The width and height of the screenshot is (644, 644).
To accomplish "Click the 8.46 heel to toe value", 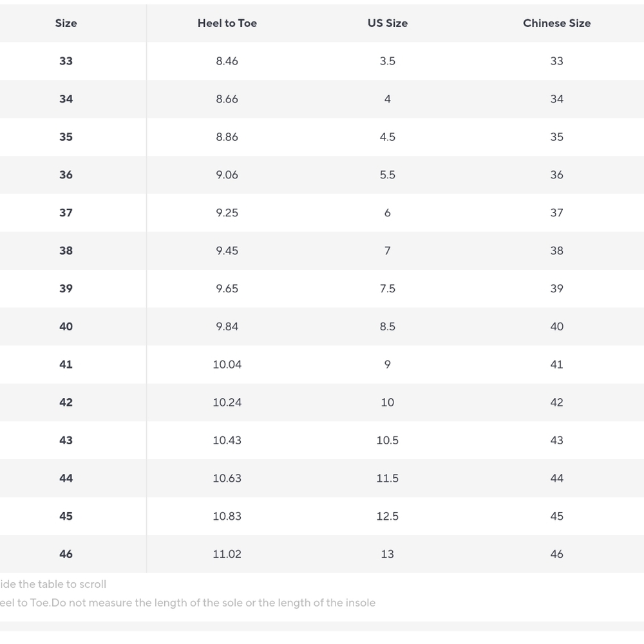I will pos(227,61).
